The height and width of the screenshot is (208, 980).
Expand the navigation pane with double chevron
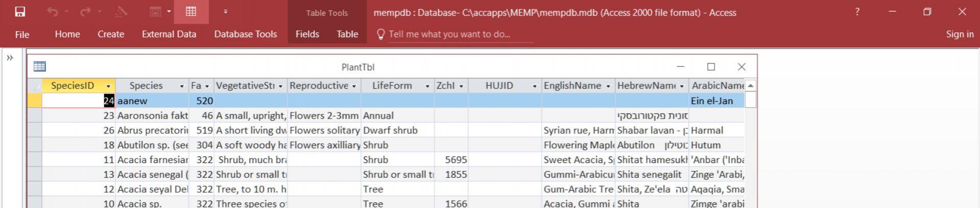[x=10, y=58]
